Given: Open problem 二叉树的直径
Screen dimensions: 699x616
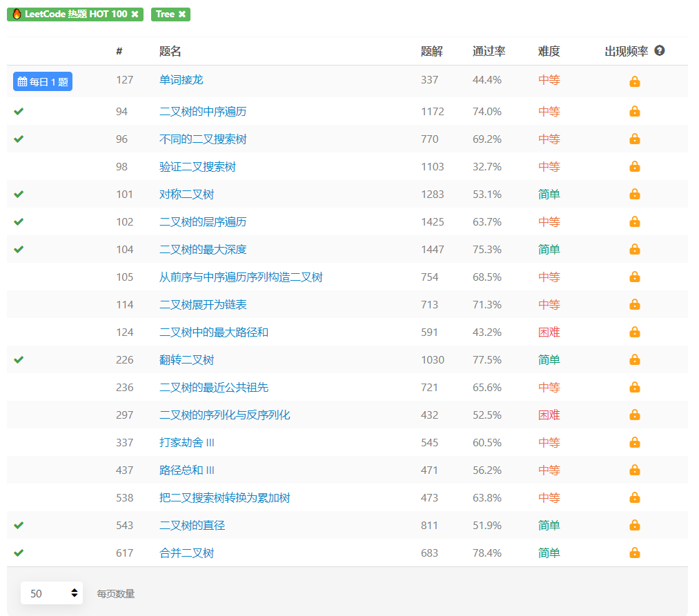Looking at the screenshot, I should coord(192,526).
